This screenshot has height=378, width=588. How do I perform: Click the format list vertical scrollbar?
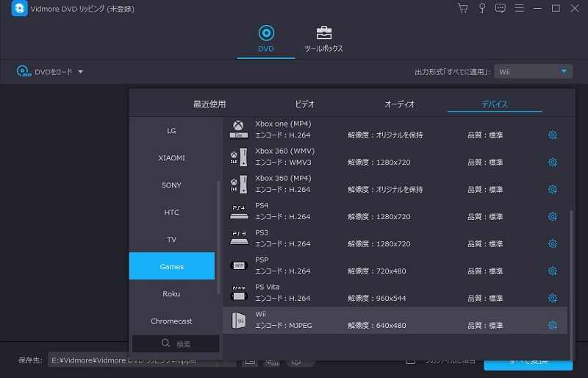pos(571,285)
